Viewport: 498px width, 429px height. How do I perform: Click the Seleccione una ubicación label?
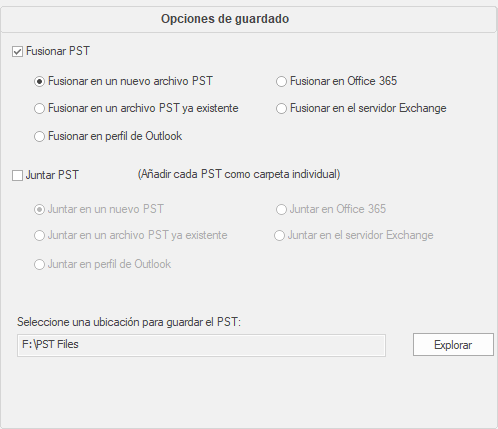[x=129, y=322]
